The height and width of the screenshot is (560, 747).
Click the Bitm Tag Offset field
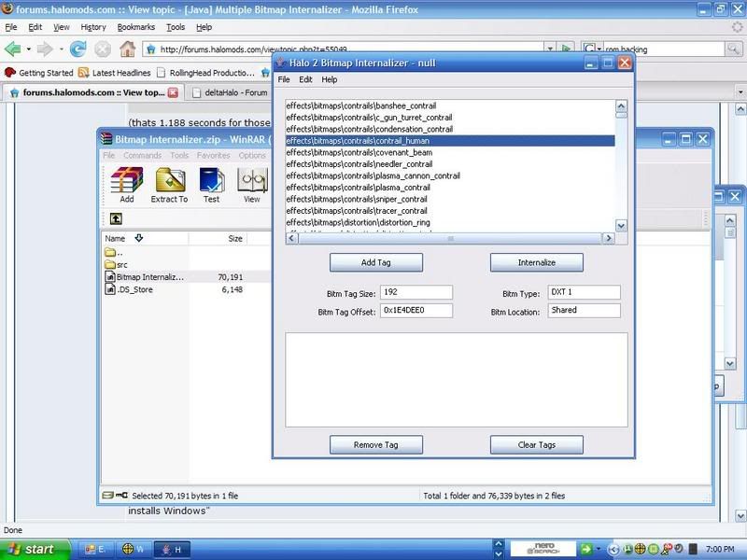tap(416, 311)
